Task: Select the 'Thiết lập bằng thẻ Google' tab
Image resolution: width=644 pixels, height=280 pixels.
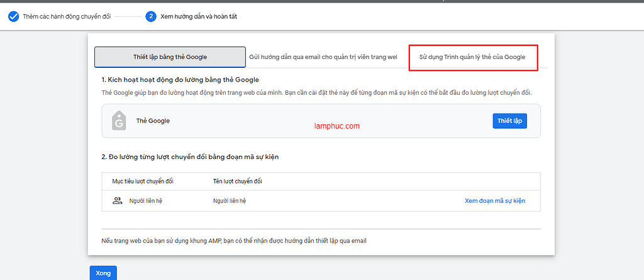Action: click(x=170, y=57)
